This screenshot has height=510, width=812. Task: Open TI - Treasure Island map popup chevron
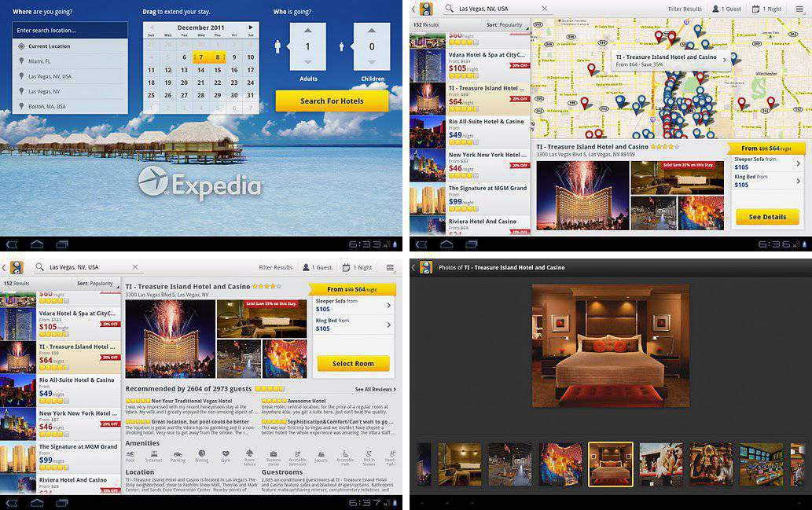click(x=725, y=60)
